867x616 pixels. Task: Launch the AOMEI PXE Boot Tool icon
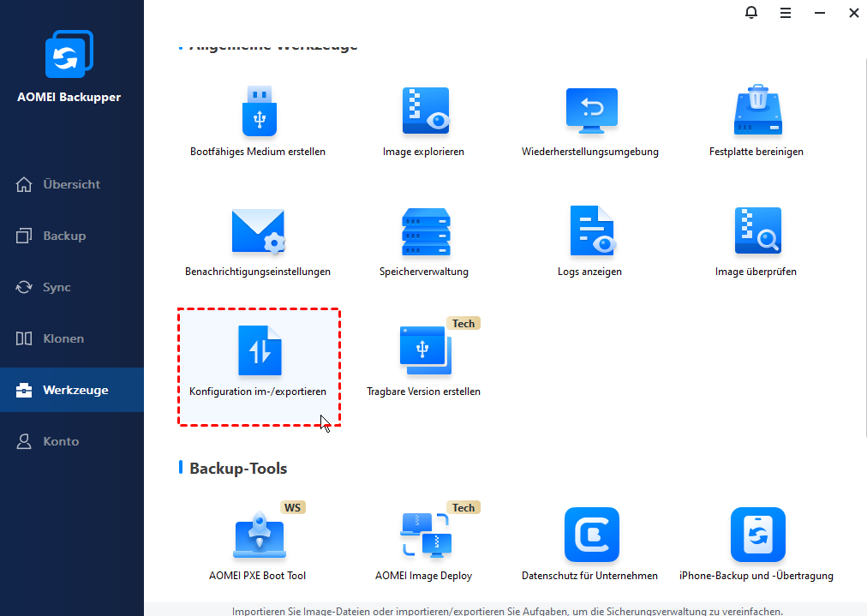coord(260,535)
